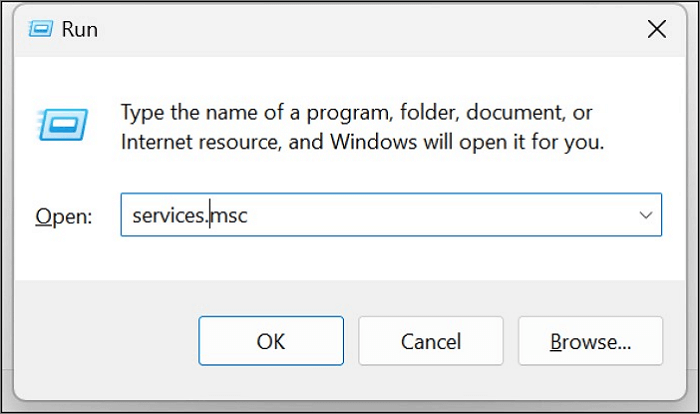Click empty dialog area left of OK button
Viewport: 700px width, 414px height.
[110, 342]
